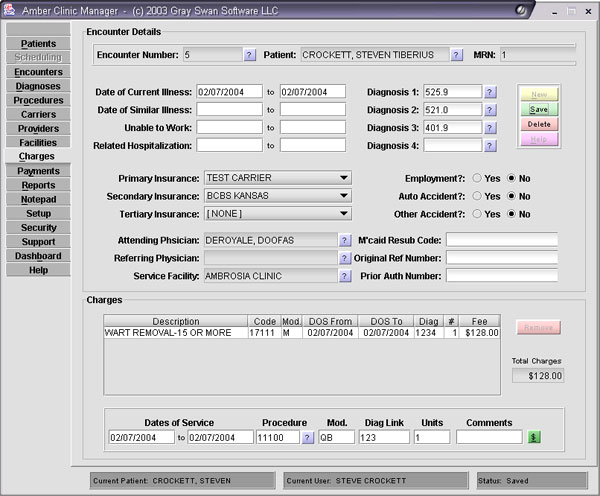Viewport: 600px width, 496px height.
Task: Open the Payments section in sidebar
Action: tap(38, 171)
